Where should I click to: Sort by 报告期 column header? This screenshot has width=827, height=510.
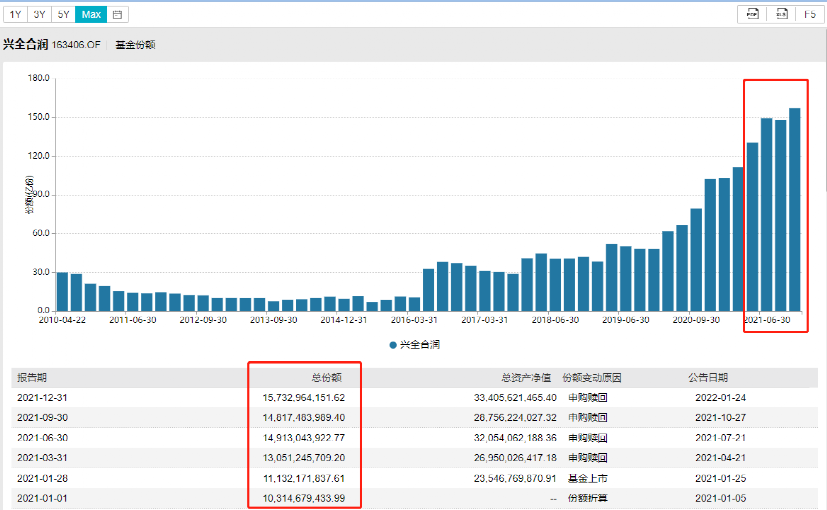32,378
